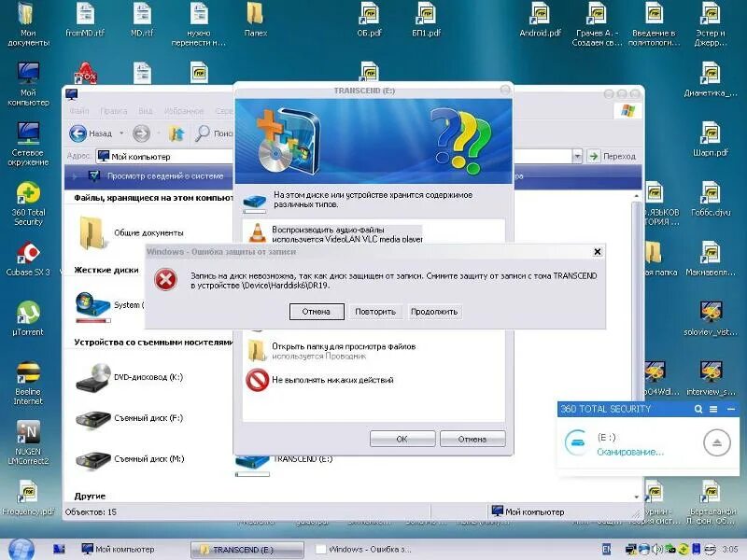Open Android.pdf file on desktop
The image size is (747, 560).
coord(541,20)
